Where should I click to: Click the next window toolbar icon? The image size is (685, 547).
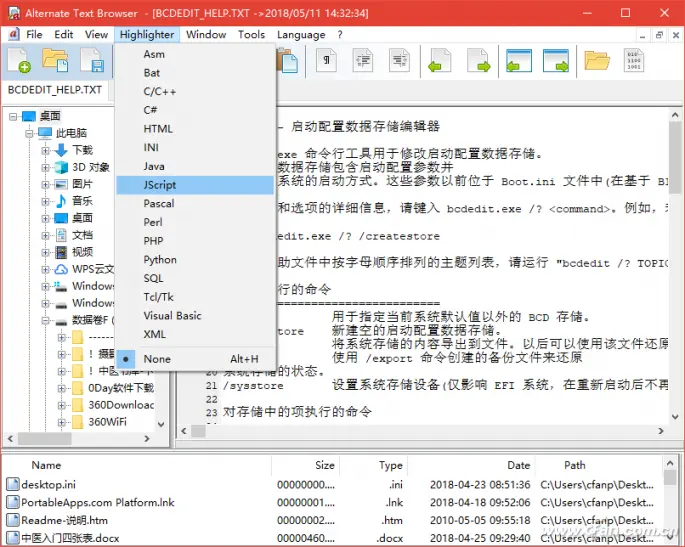pos(556,60)
